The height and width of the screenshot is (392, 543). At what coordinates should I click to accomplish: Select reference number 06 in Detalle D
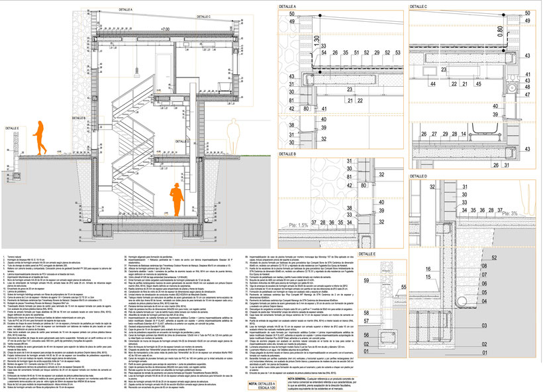(x=484, y=283)
